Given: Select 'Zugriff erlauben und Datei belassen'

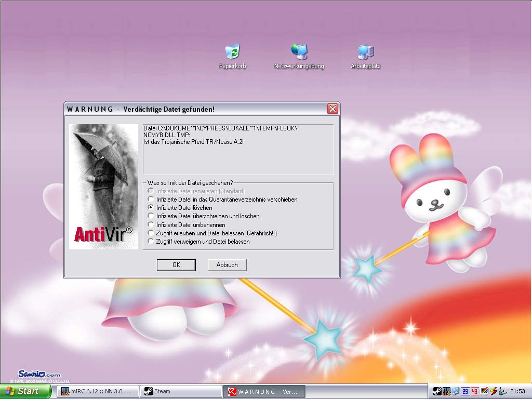Looking at the screenshot, I should coord(212,233).
